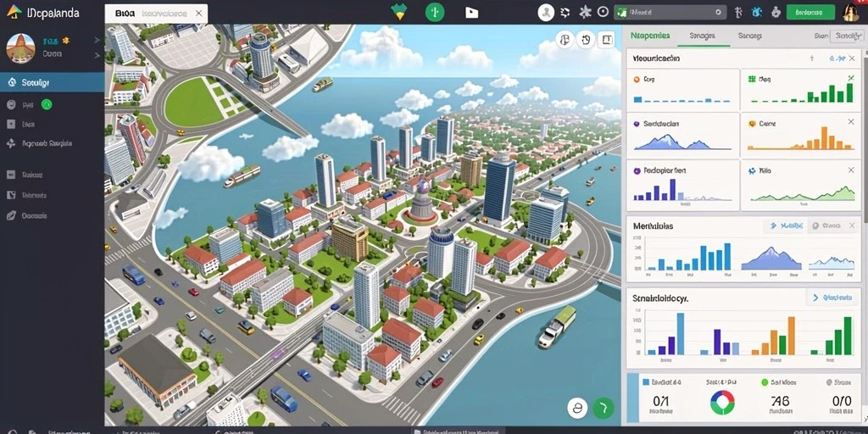Click the leaf icon at bottom of sidebar list
Screen dimensions: 868x434
click(x=11, y=216)
